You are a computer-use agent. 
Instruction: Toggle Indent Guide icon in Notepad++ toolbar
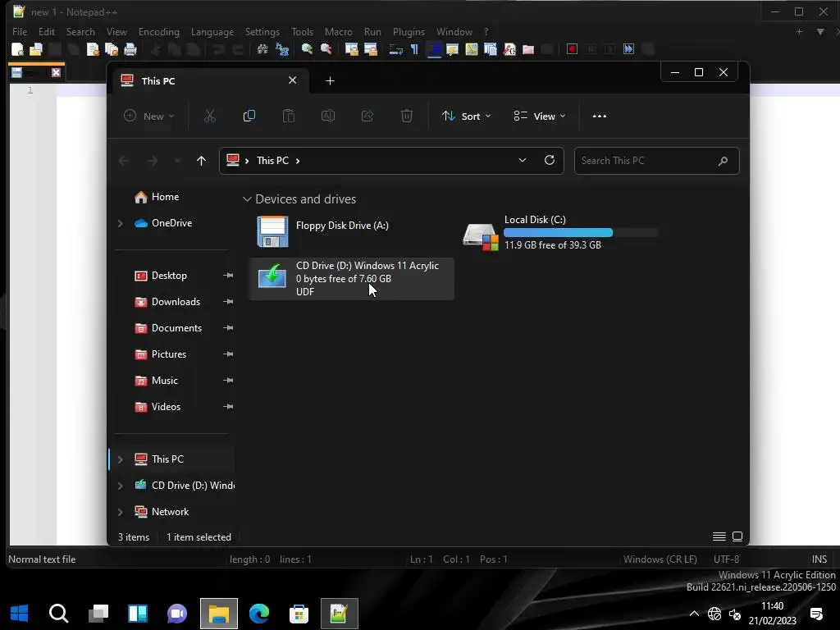(434, 49)
